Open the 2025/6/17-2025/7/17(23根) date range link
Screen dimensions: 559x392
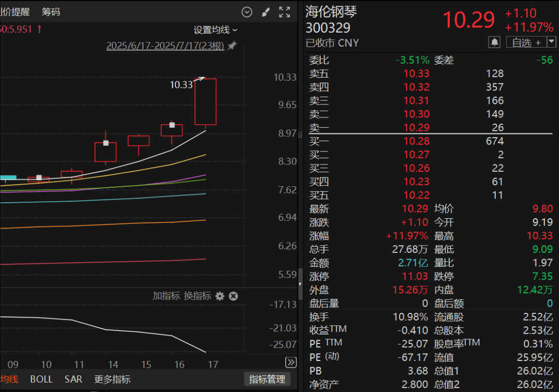(x=165, y=46)
